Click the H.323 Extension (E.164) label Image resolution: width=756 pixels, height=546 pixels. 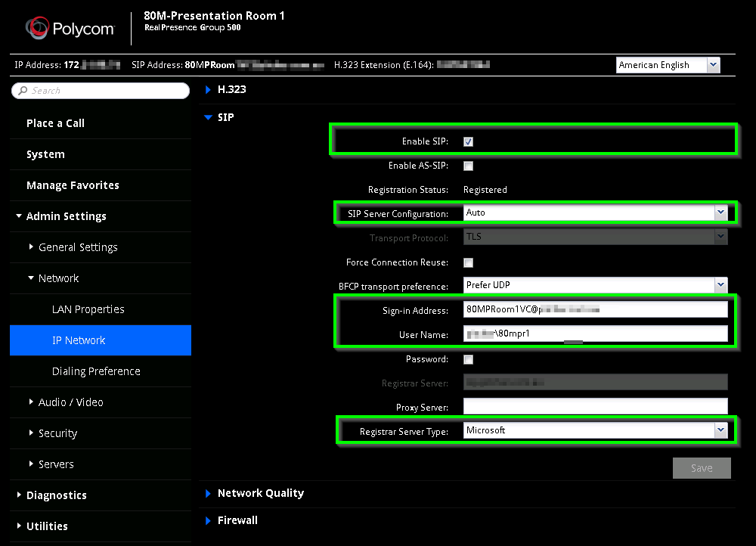(x=384, y=65)
